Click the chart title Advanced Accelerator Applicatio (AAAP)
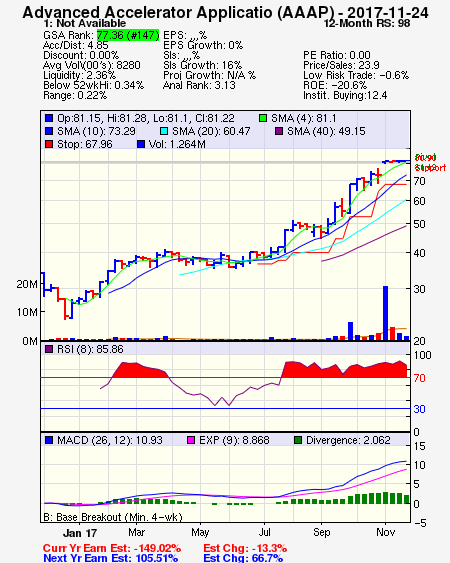 (178, 13)
